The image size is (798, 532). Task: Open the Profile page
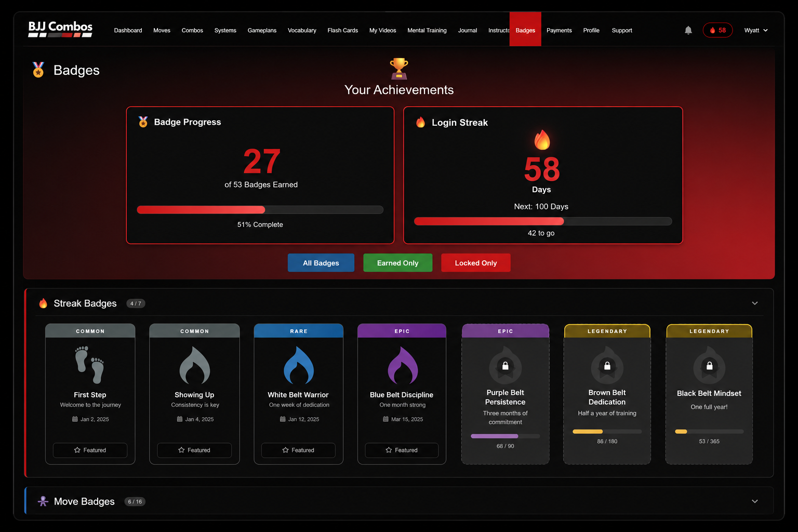coord(591,30)
